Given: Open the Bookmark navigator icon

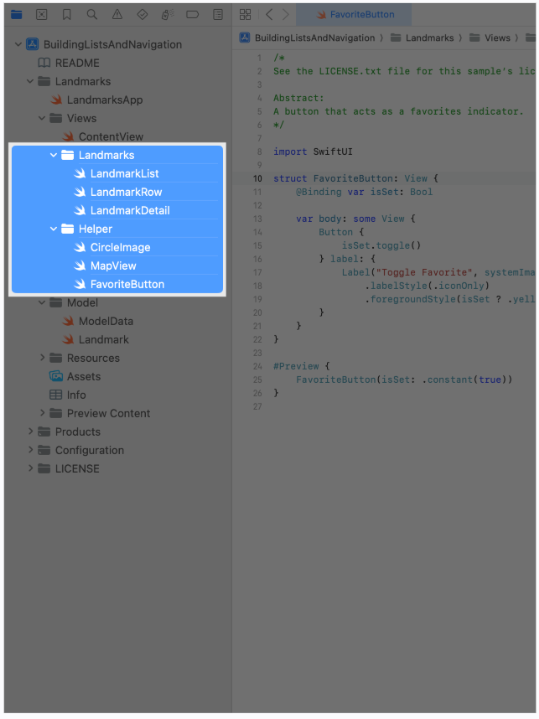Looking at the screenshot, I should [67, 15].
